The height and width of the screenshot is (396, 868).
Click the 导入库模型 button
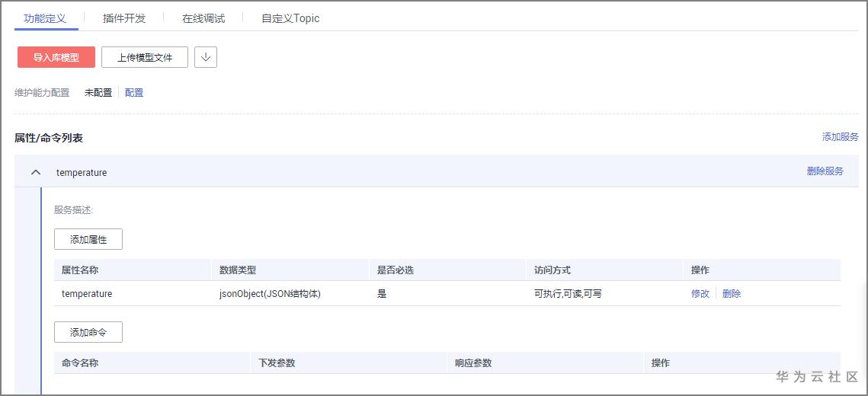(x=56, y=57)
